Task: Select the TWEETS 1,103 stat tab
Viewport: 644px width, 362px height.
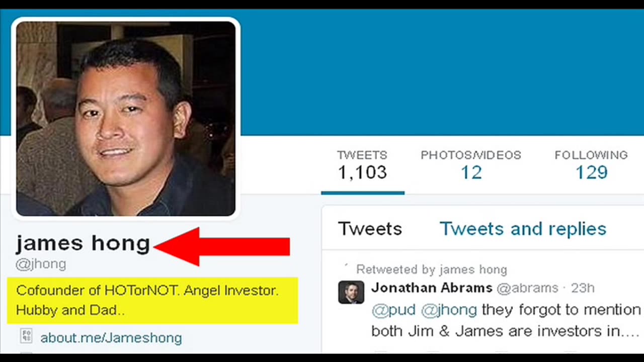Action: [x=362, y=165]
